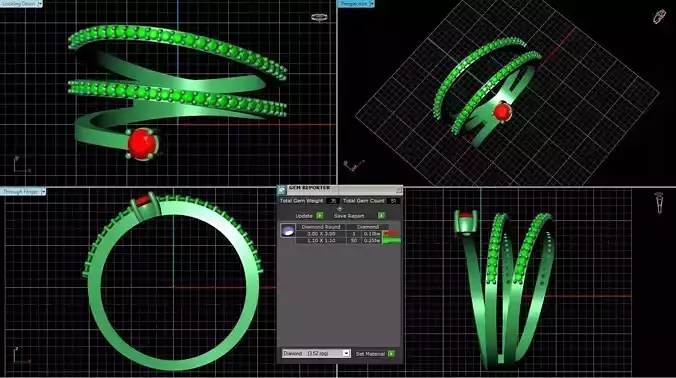The width and height of the screenshot is (676, 378).
Task: Click the Save Report label
Action: [349, 216]
